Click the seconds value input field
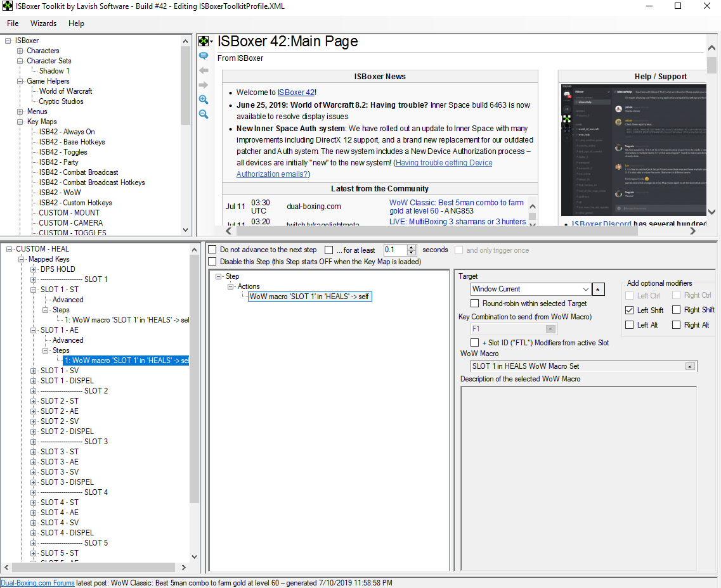 point(396,250)
